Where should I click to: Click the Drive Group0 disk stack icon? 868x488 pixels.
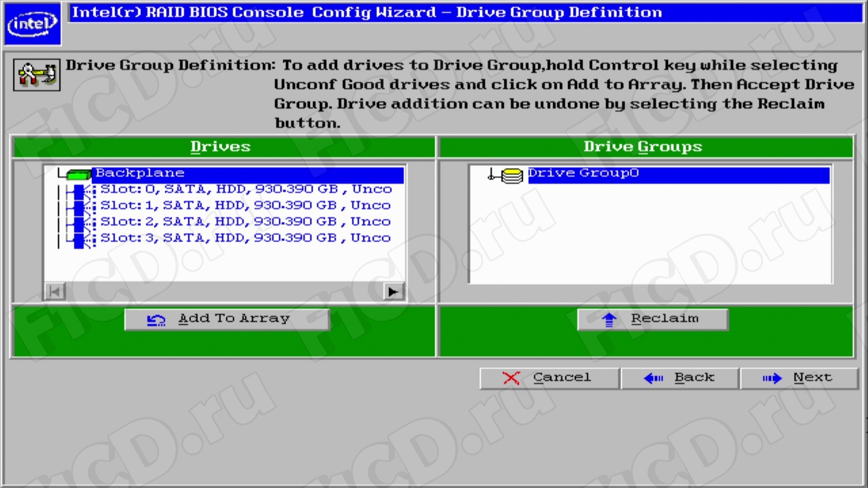[512, 175]
